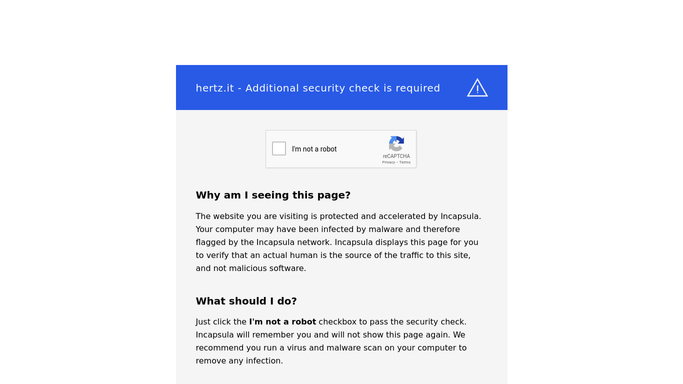The height and width of the screenshot is (384, 683).
Task: Click the "Why am I seeing this page?" heading
Action: click(x=273, y=195)
